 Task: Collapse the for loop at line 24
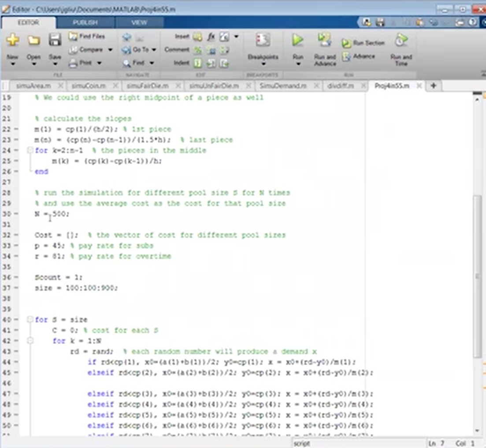[x=30, y=150]
